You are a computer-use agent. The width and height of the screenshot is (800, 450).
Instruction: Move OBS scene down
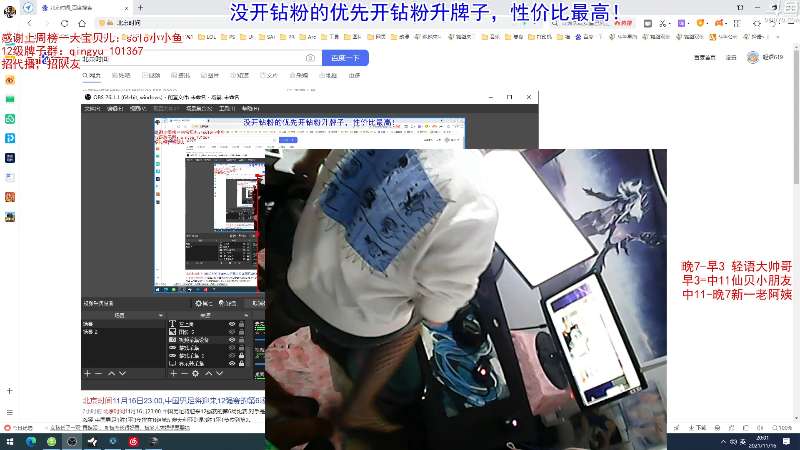tap(122, 373)
